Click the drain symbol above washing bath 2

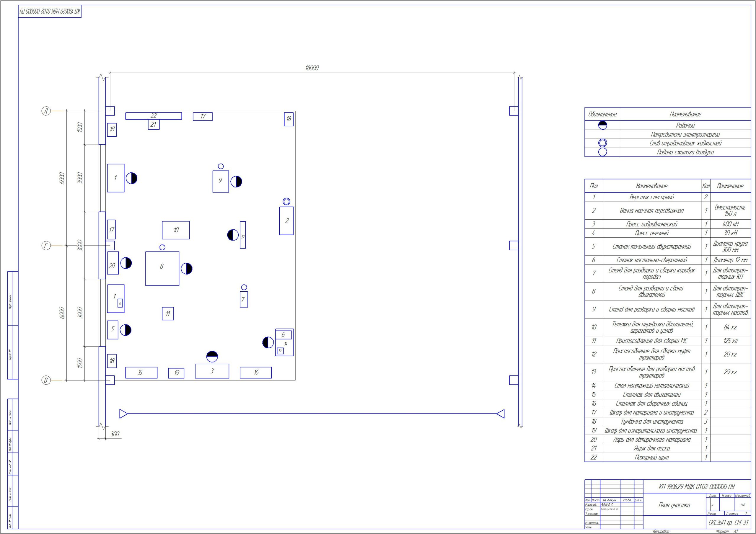coord(286,201)
